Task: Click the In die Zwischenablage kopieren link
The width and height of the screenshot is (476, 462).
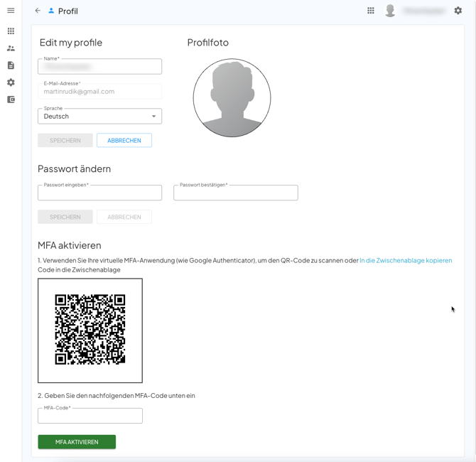Action: coord(406,261)
